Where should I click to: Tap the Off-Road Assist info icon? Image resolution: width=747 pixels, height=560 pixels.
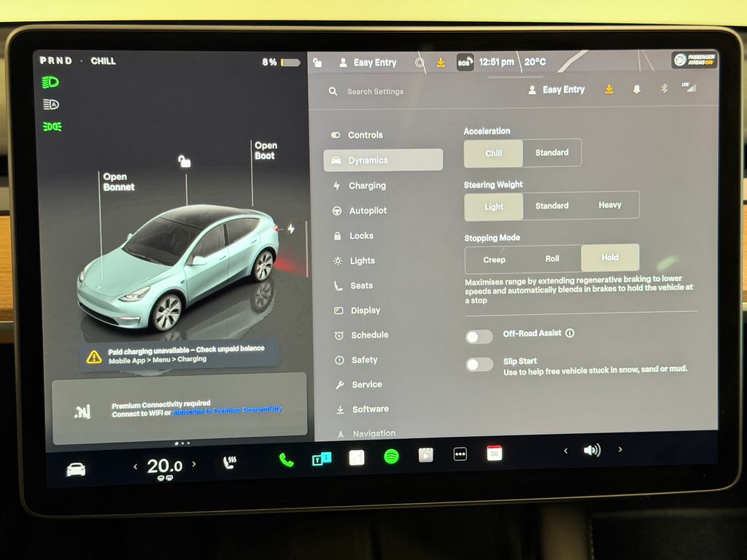tap(570, 332)
